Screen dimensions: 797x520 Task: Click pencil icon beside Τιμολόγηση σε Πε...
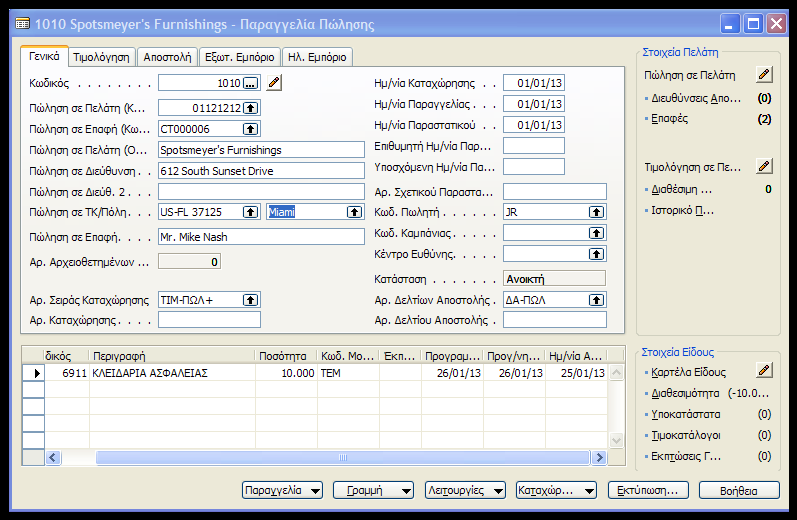click(764, 166)
